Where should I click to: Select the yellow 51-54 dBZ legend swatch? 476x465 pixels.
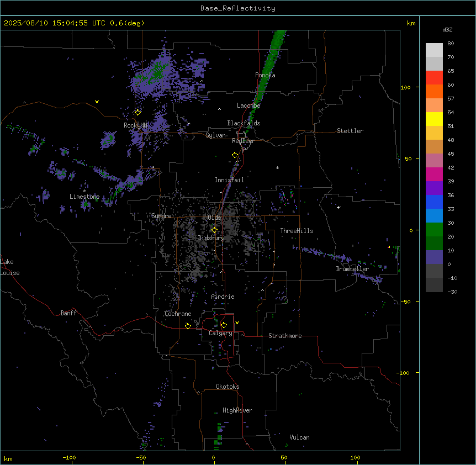coord(434,119)
